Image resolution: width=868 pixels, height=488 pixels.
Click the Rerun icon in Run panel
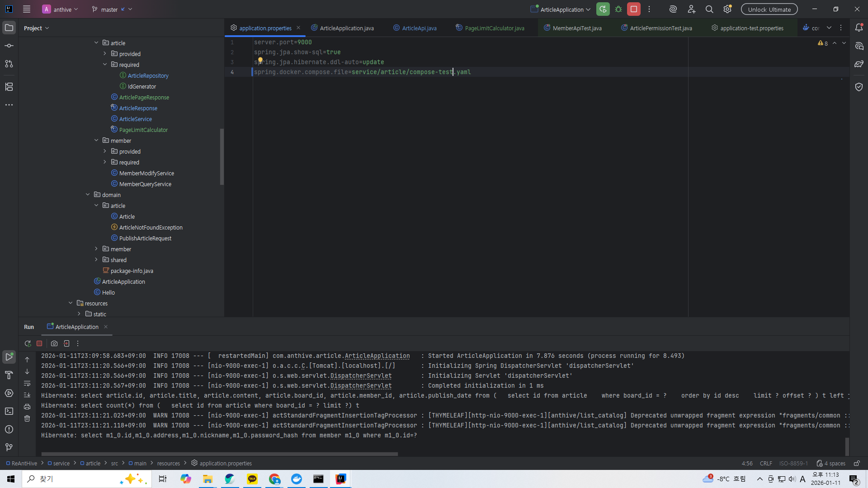pos(28,343)
